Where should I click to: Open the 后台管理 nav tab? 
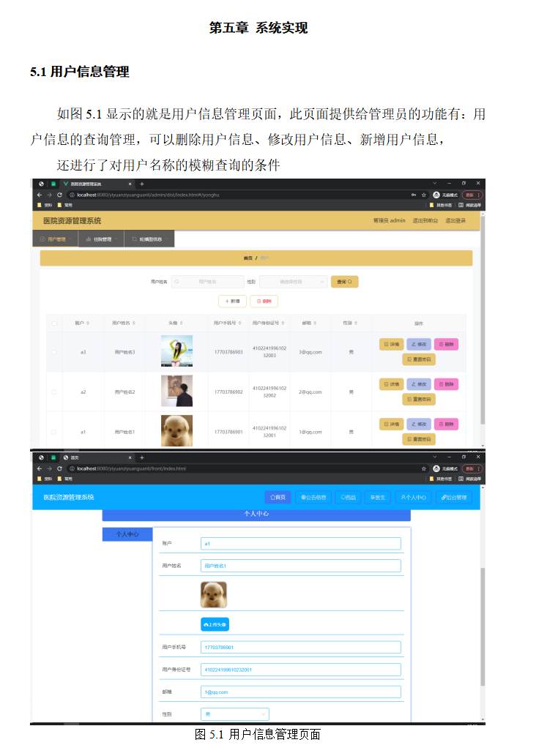[453, 498]
